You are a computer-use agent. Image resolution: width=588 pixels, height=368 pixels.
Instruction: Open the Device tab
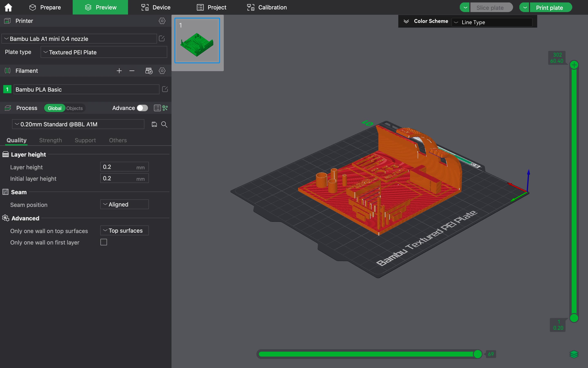156,7
